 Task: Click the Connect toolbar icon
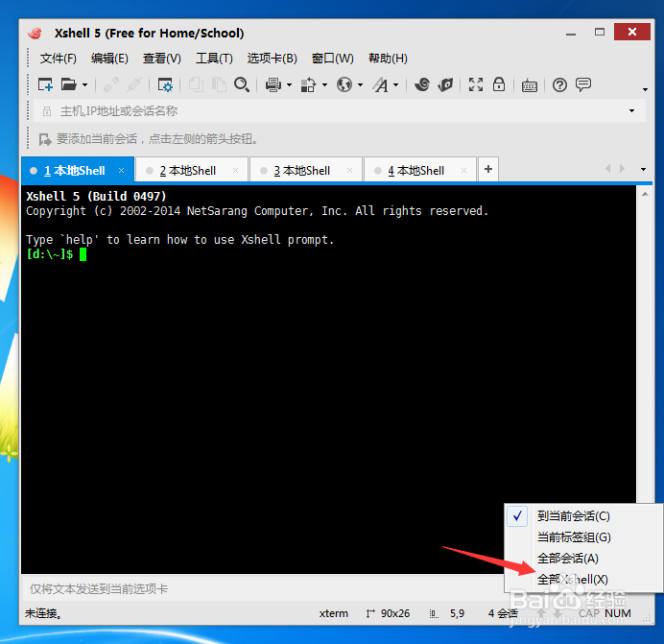111,84
